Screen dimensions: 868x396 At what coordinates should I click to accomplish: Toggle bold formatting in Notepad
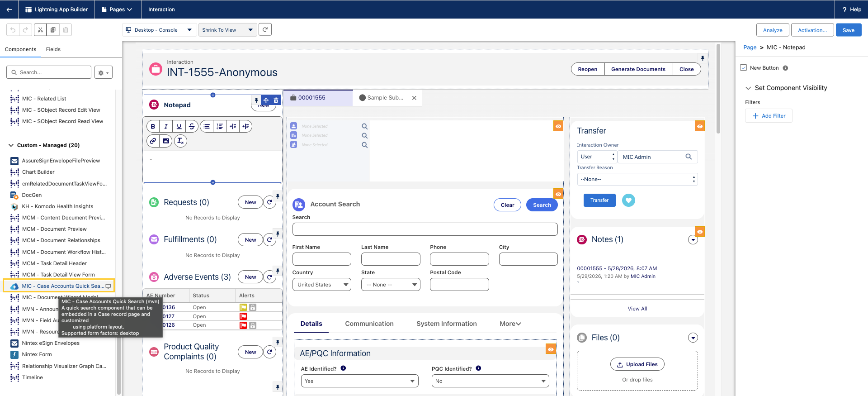(x=153, y=127)
